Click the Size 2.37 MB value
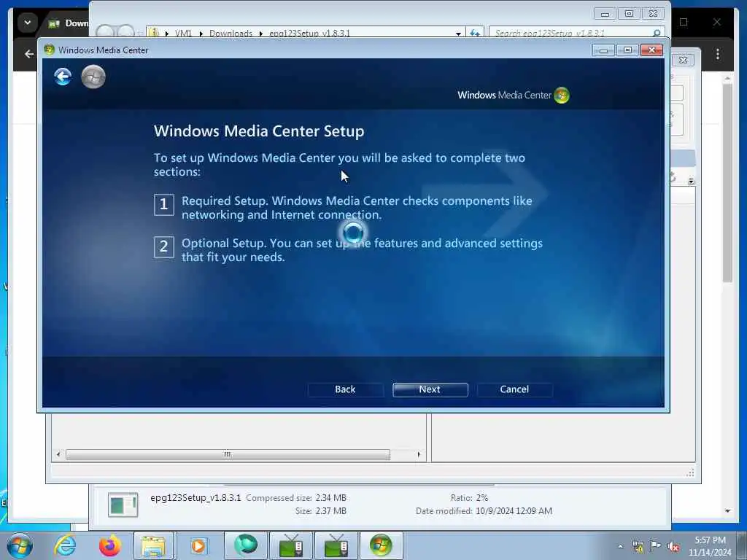This screenshot has width=747, height=560. [x=330, y=511]
